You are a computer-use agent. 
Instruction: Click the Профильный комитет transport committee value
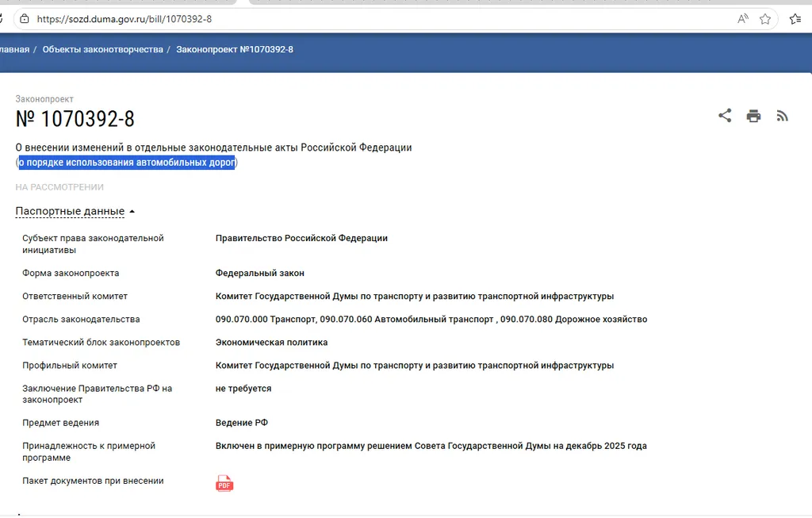click(x=414, y=366)
